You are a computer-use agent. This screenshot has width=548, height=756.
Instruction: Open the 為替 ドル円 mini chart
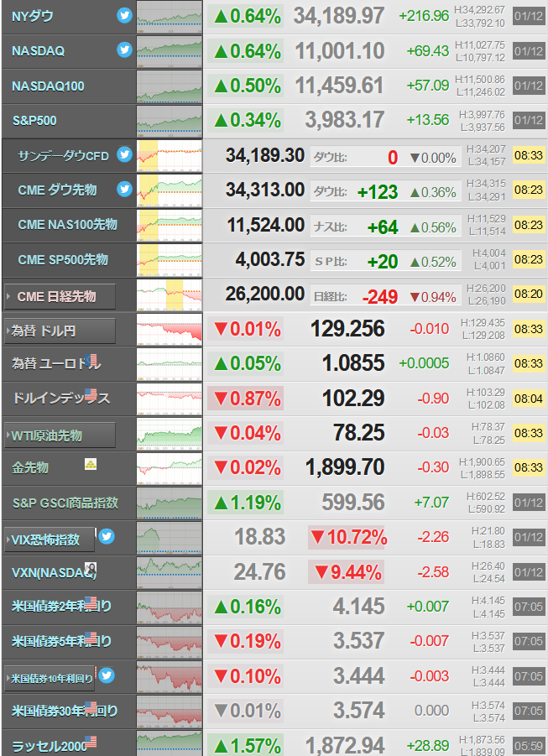tap(170, 329)
